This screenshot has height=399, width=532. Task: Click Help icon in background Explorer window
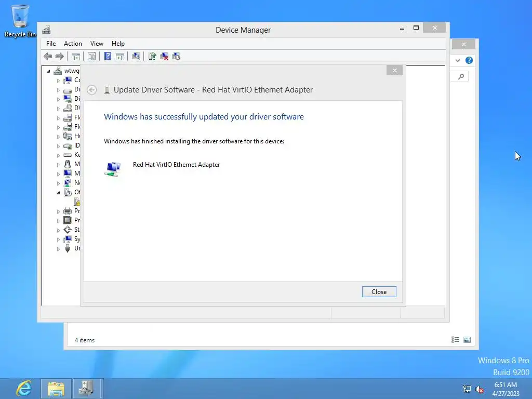pyautogui.click(x=469, y=60)
